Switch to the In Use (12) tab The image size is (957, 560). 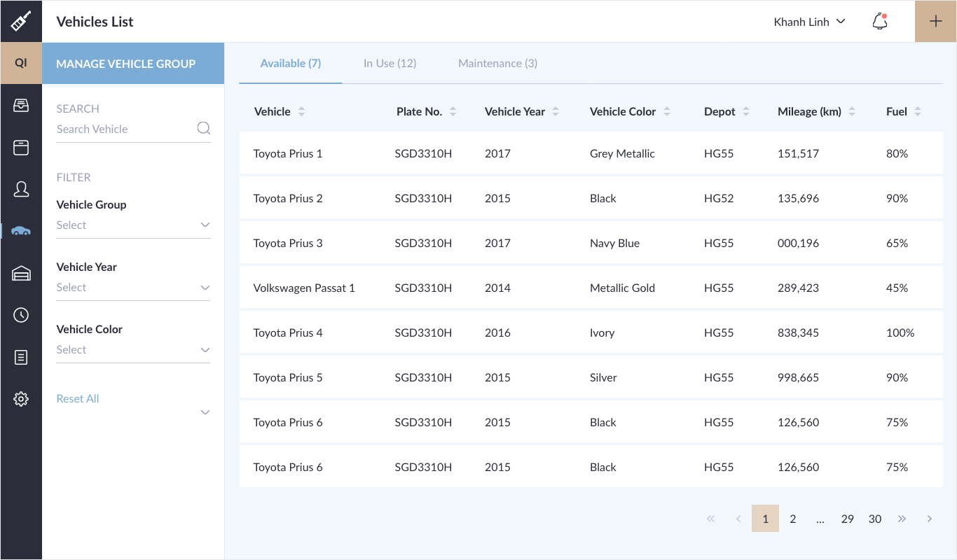[390, 63]
